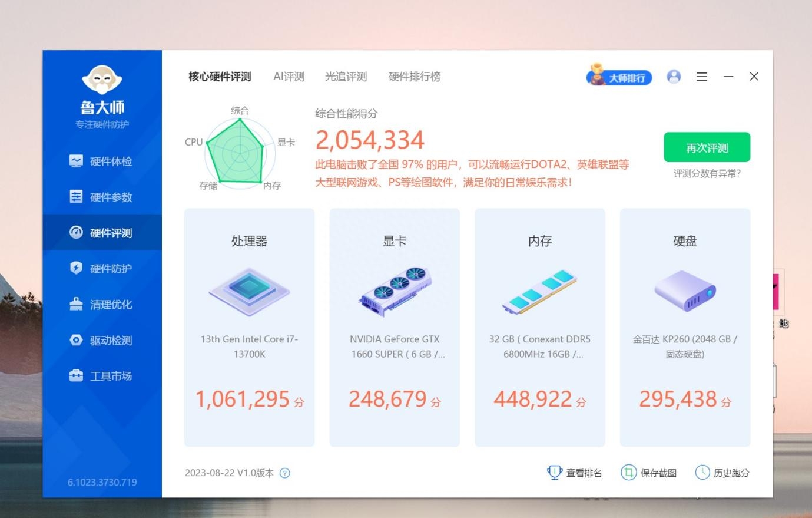Click version number 6.1023.3730.719
Viewport: 812px width, 518px height.
click(102, 482)
